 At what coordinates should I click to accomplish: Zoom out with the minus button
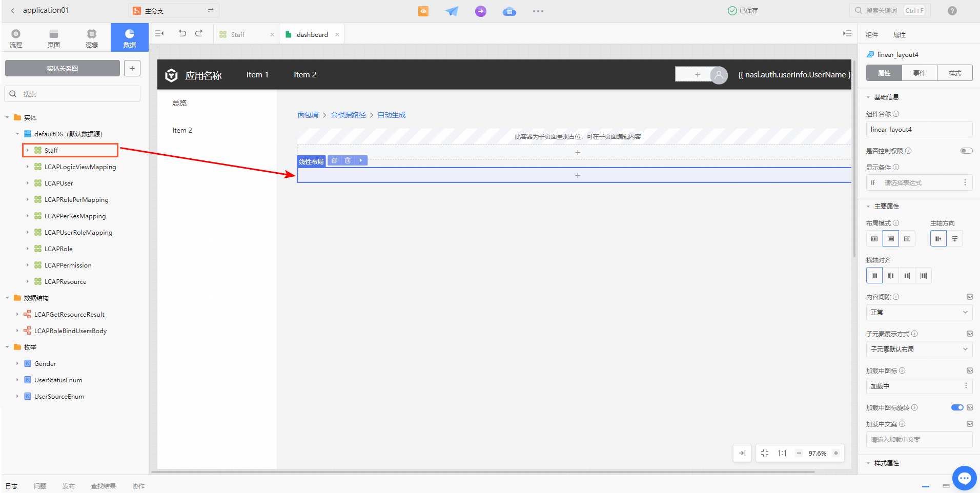(799, 453)
